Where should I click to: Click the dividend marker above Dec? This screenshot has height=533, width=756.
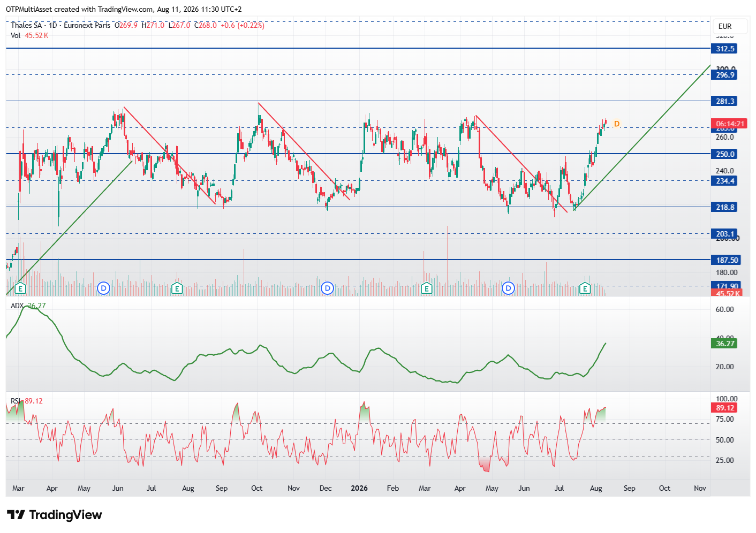click(x=327, y=289)
